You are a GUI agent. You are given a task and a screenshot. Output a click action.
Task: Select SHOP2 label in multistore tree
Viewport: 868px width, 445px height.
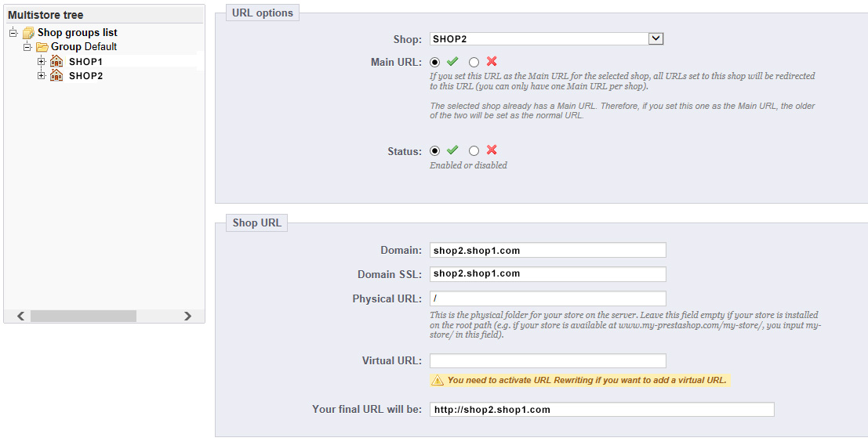tap(85, 76)
